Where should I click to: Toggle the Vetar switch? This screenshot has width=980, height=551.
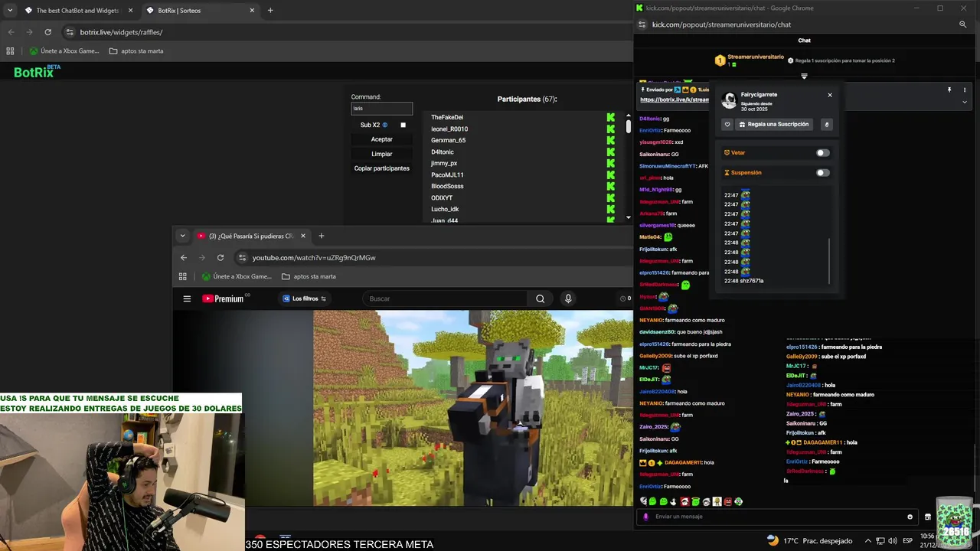tap(822, 152)
